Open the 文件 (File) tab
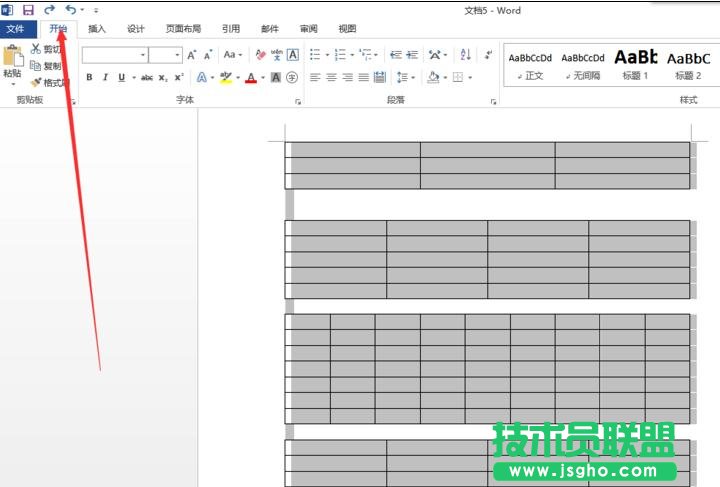720x487 pixels. tap(16, 29)
